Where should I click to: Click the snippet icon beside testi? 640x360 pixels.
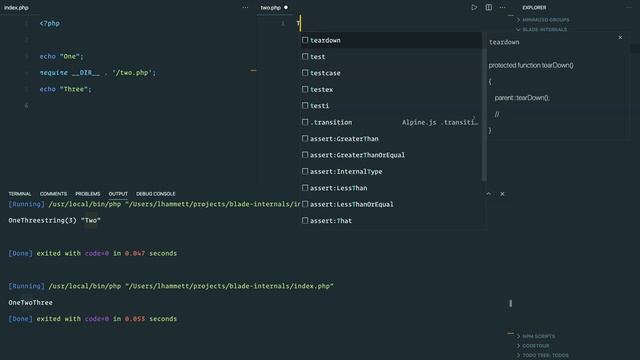[x=305, y=105]
